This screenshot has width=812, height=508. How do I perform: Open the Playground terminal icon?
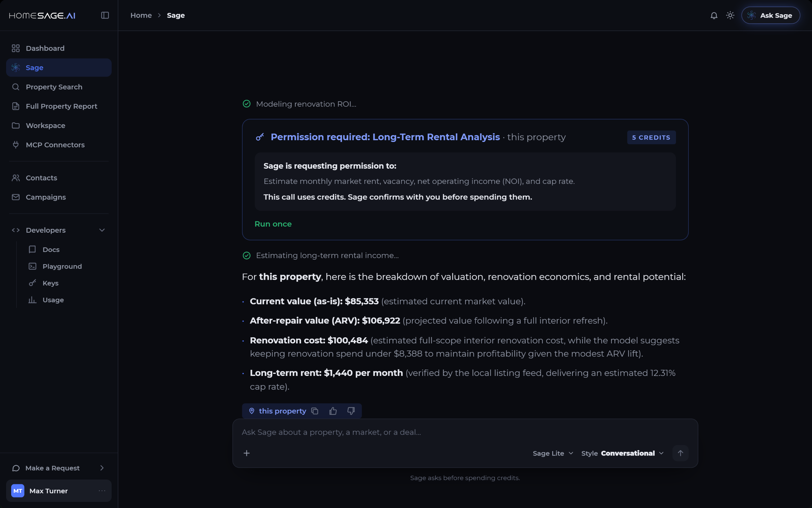tap(32, 266)
